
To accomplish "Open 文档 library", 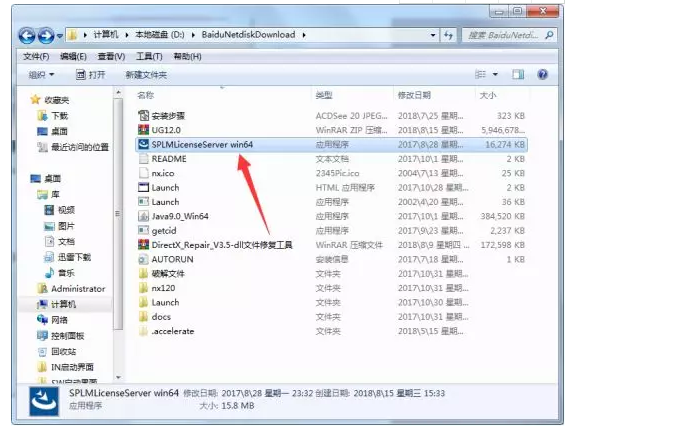I will point(60,241).
